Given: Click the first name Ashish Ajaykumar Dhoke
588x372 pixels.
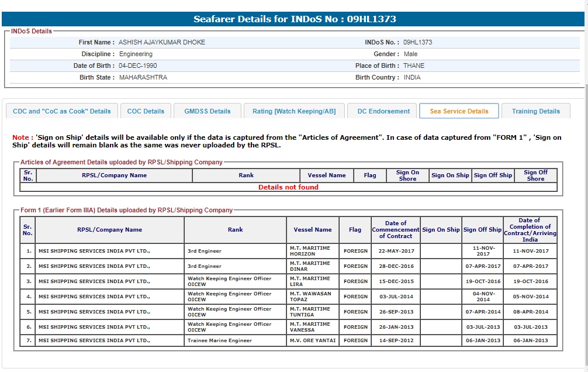Looking at the screenshot, I should pyautogui.click(x=162, y=43).
